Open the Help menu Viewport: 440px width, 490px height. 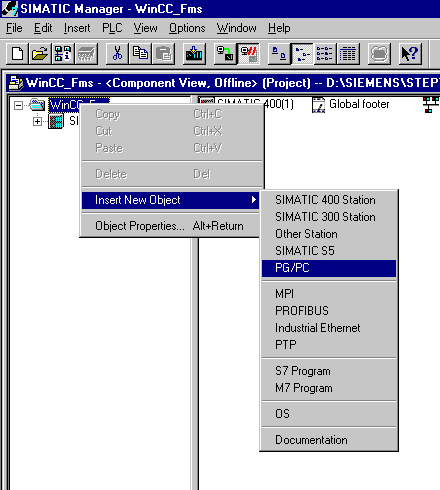pyautogui.click(x=279, y=28)
